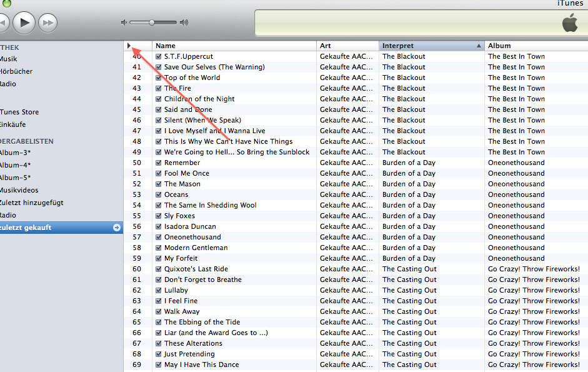Toggle the checkbox for Remember
Screen dimensions: 588x372
tap(158, 163)
